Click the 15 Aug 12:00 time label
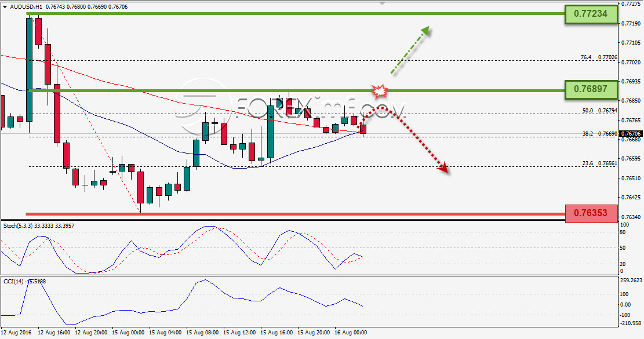Image resolution: width=644 pixels, height=339 pixels. pyautogui.click(x=239, y=333)
